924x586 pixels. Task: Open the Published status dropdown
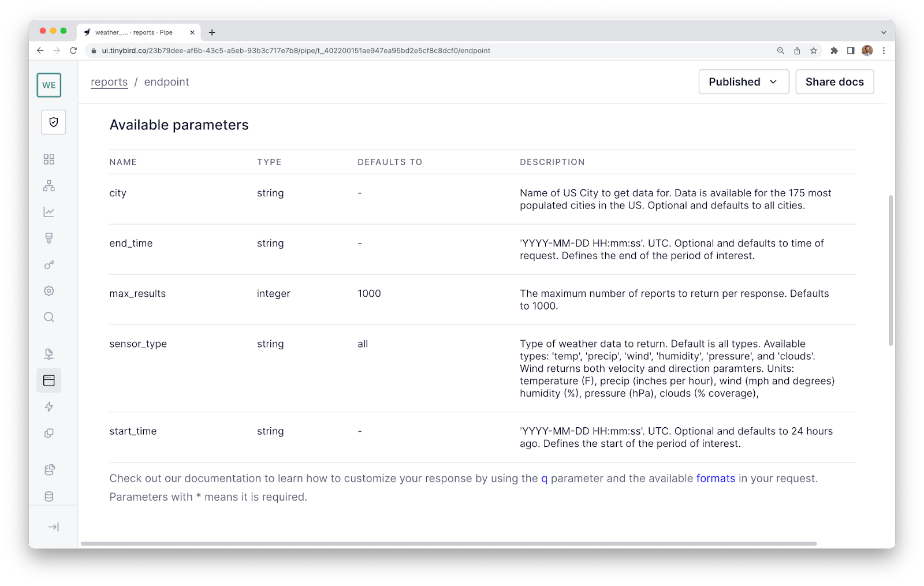point(743,81)
